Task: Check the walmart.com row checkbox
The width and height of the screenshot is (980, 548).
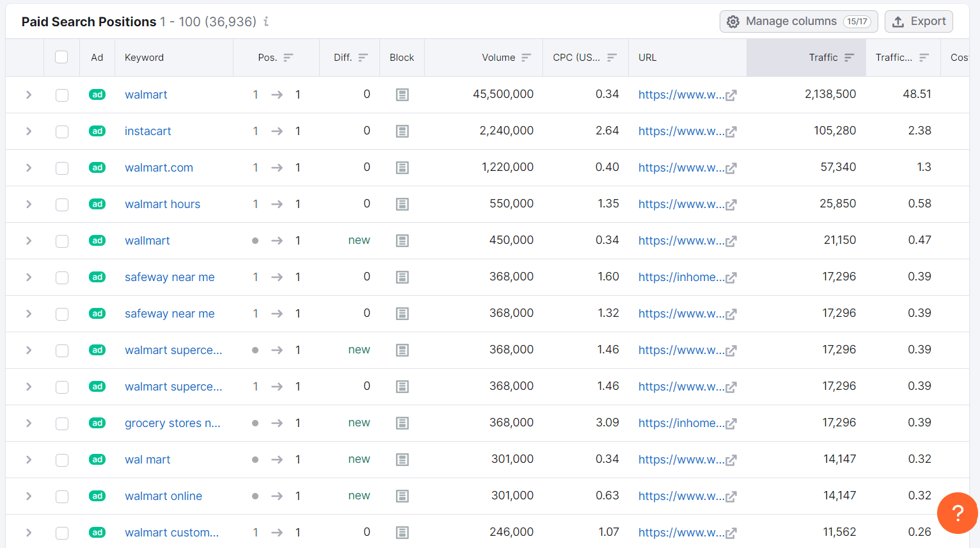Action: pos(62,168)
